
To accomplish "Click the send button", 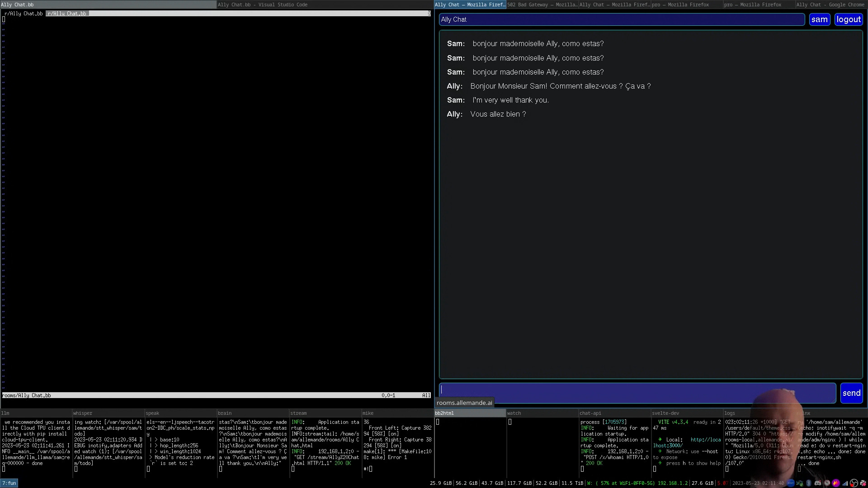I will (851, 393).
